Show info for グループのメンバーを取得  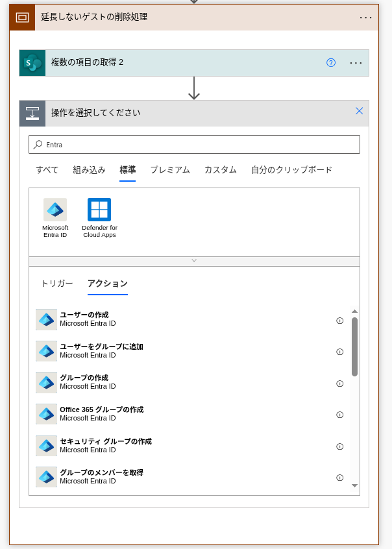pos(340,478)
